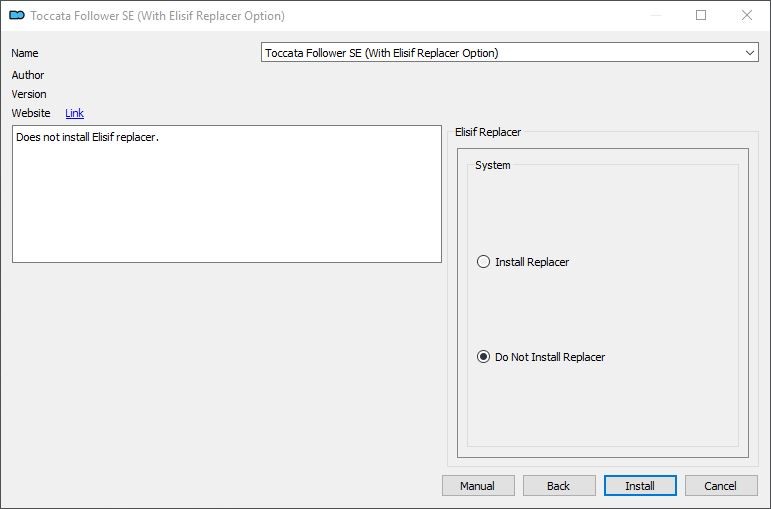Maximize the installer dialog window

(x=701, y=15)
